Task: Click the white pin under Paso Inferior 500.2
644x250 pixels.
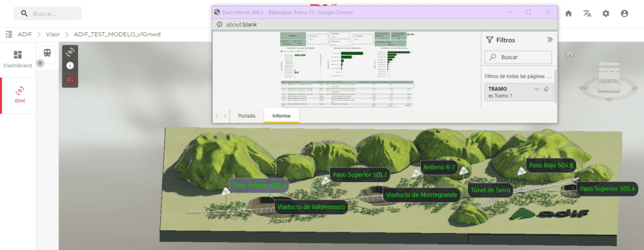Action: click(226, 191)
